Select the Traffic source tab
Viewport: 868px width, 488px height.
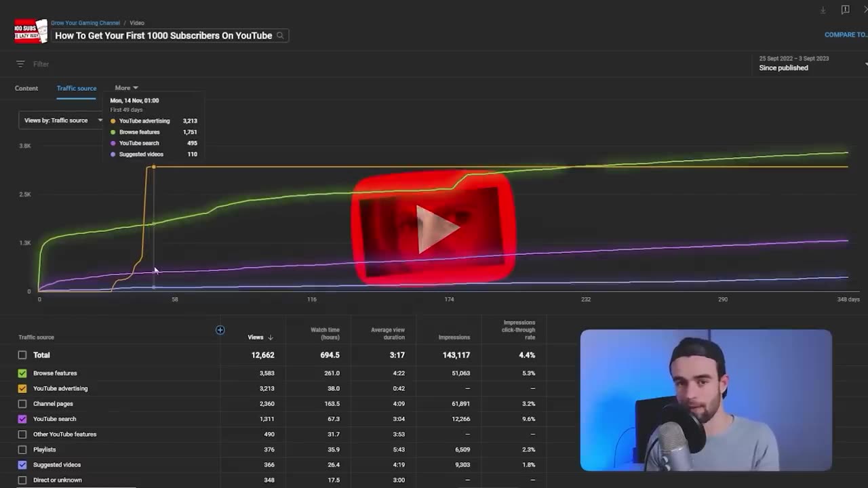tap(77, 88)
